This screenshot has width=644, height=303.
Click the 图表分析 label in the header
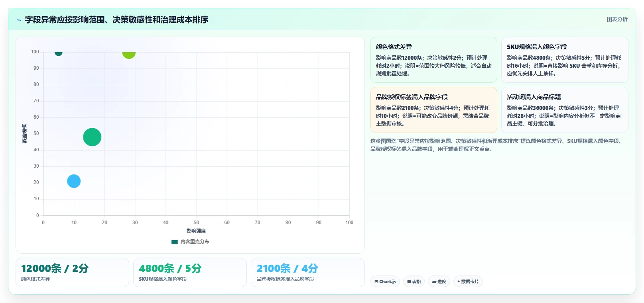click(617, 19)
